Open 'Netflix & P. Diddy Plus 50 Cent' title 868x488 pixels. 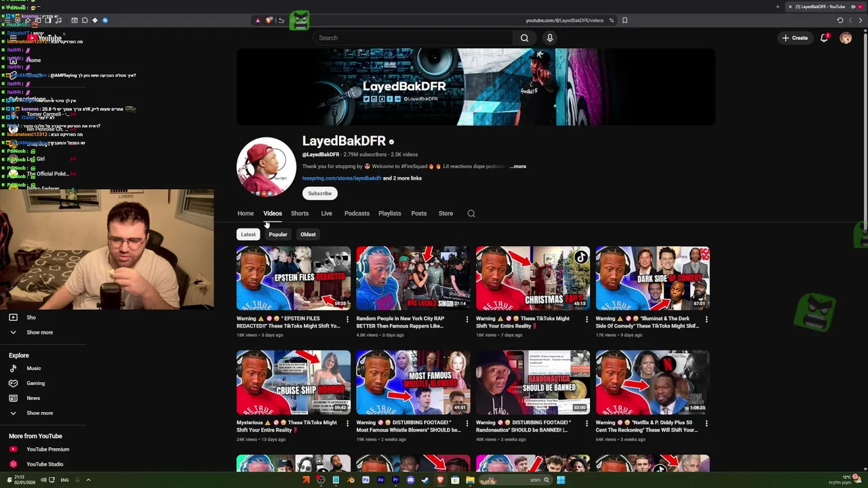click(647, 426)
